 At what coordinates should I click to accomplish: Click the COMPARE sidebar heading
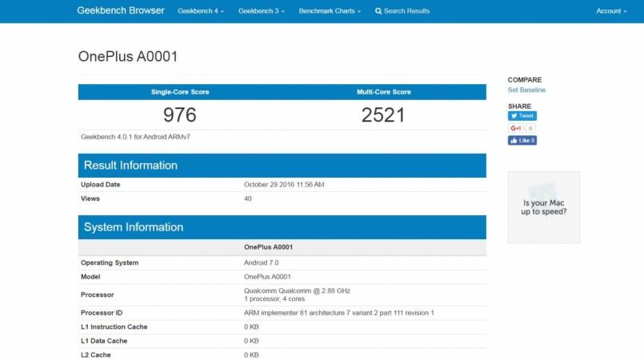click(x=525, y=80)
